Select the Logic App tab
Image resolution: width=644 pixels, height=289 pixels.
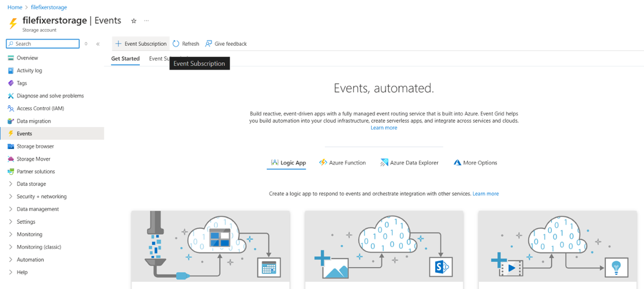[x=286, y=163]
